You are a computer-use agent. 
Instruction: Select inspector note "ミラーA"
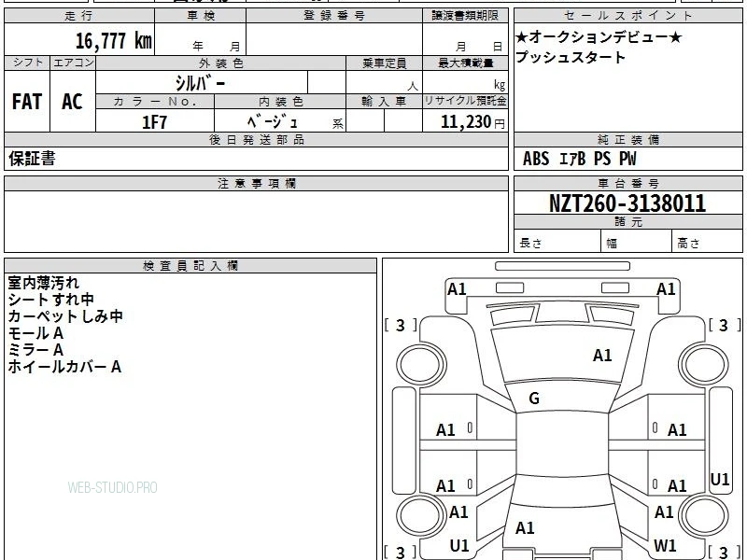point(35,350)
